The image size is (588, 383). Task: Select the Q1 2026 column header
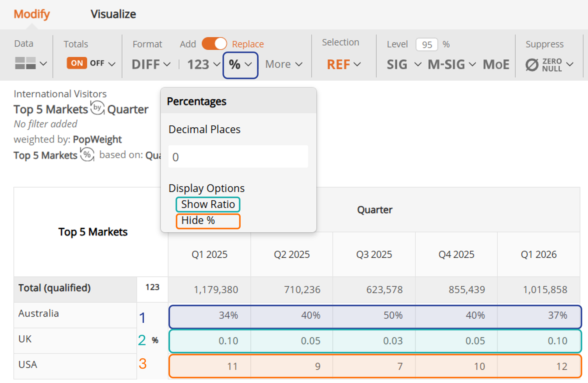click(x=539, y=255)
